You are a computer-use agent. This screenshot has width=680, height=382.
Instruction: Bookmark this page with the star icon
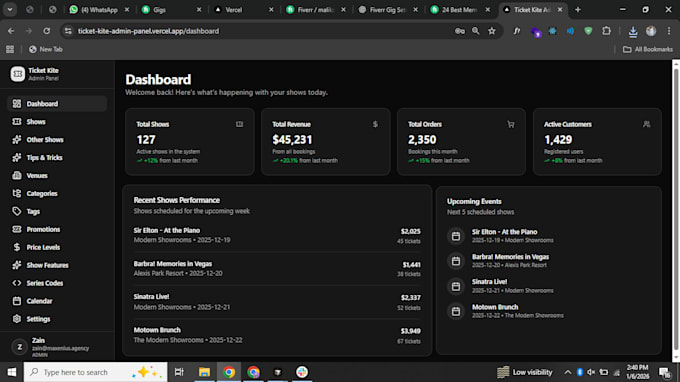(492, 31)
